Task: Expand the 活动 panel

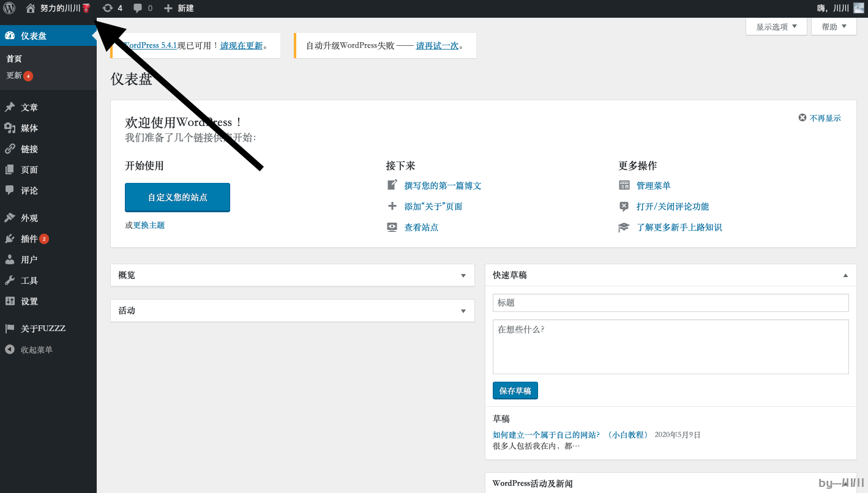Action: (463, 311)
